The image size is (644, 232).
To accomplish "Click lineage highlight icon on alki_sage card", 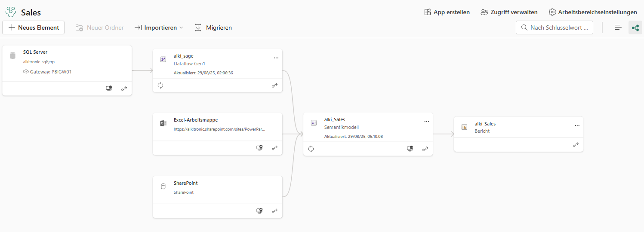I will [x=275, y=85].
